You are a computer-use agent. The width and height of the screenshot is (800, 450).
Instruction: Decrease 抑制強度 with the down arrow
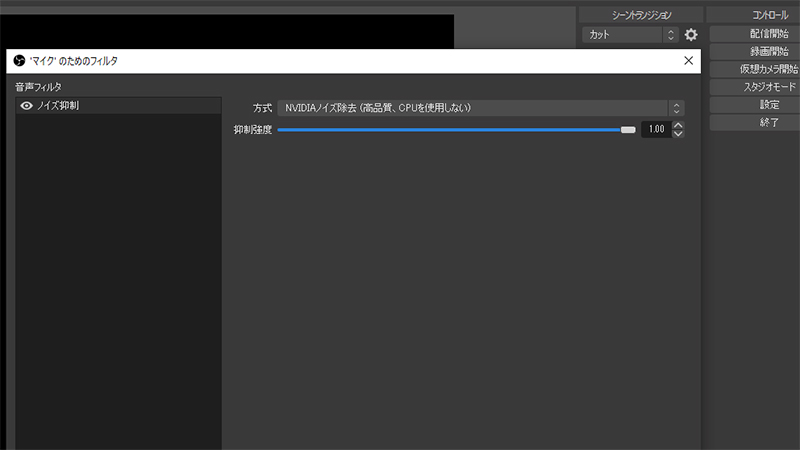pos(678,134)
